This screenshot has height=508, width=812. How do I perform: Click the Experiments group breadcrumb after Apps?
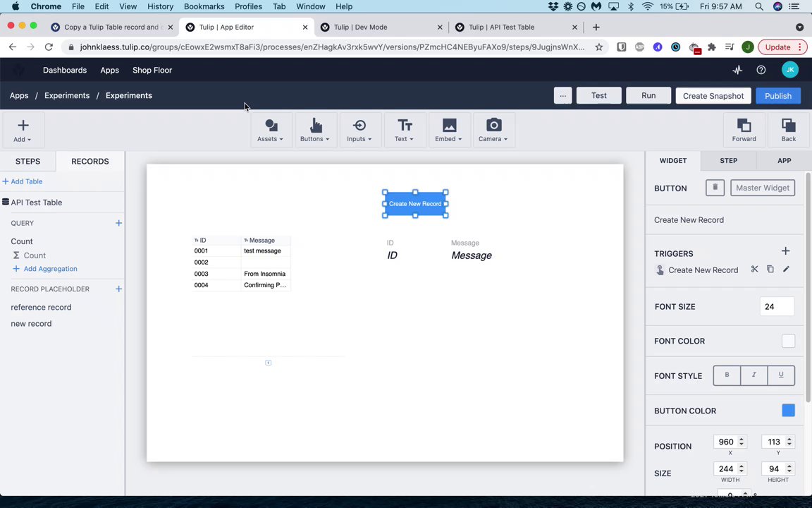[67, 95]
